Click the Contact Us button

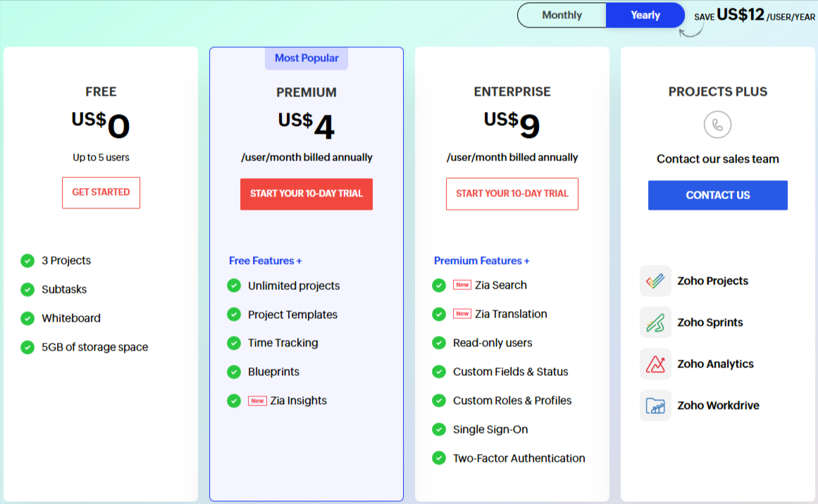click(718, 196)
